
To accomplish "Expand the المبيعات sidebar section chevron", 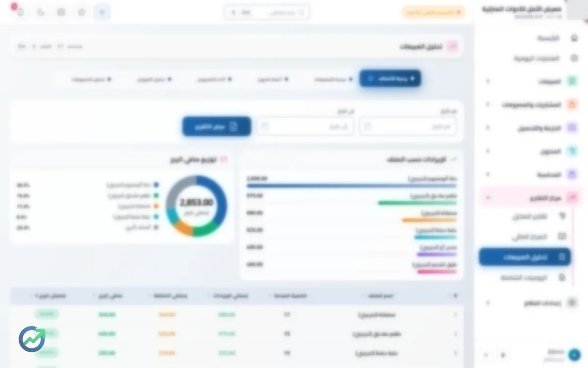I will tap(488, 81).
